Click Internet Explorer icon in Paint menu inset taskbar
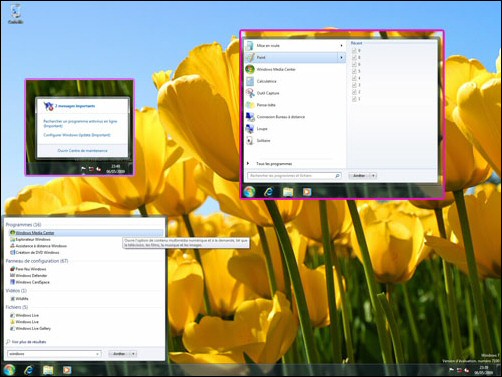 [x=269, y=192]
